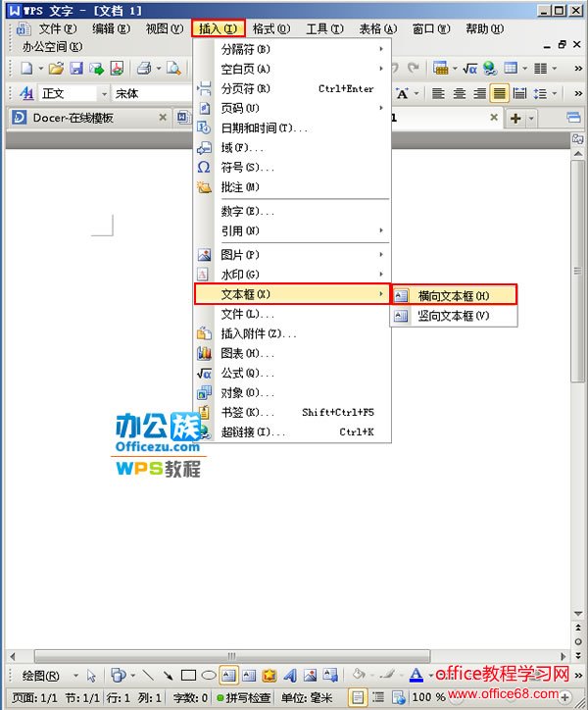Click the font name box showing 宋体
Screen dimensions: 588x710
(x=152, y=94)
